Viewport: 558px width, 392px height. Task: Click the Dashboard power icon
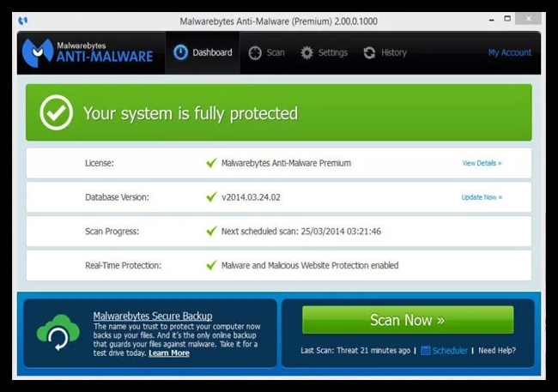pyautogui.click(x=180, y=52)
